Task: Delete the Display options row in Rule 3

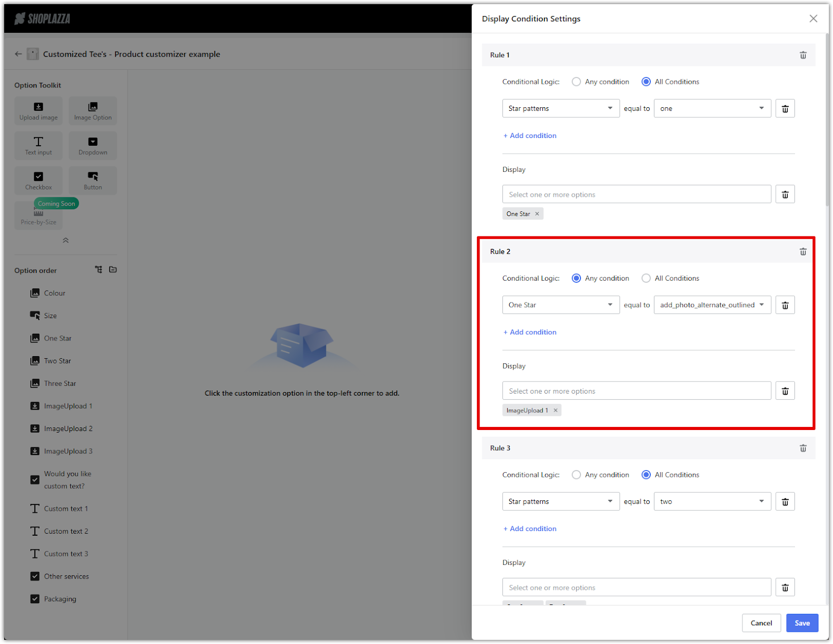Action: (785, 587)
